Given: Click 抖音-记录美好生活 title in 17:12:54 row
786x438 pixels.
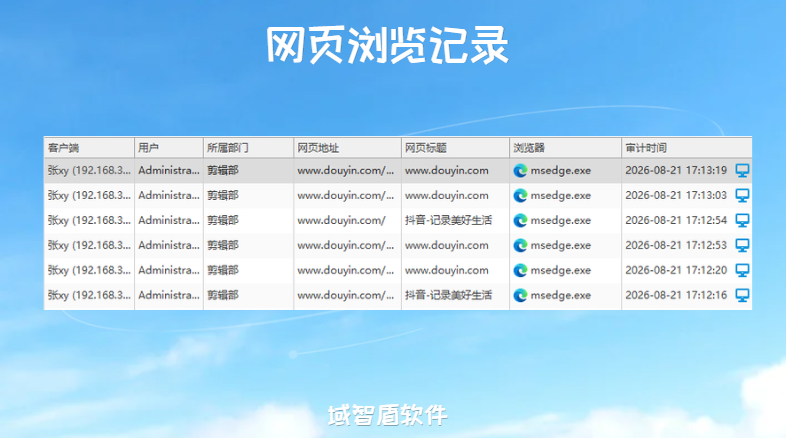Looking at the screenshot, I should (x=448, y=220).
